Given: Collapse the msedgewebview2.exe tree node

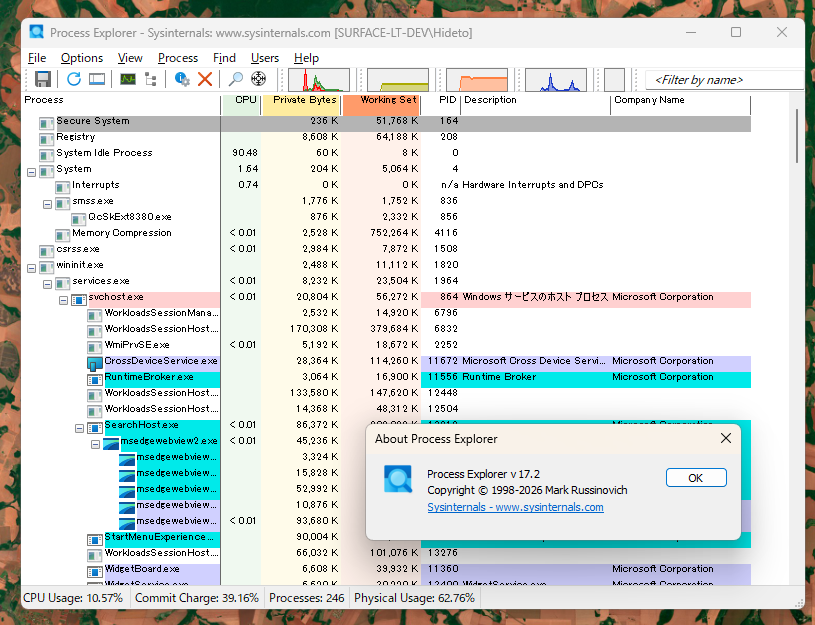Looking at the screenshot, I should pos(96,445).
